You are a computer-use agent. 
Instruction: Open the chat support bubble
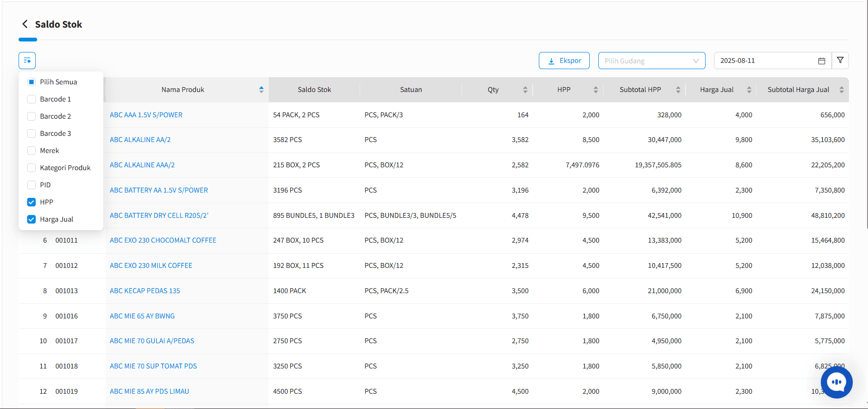837,382
